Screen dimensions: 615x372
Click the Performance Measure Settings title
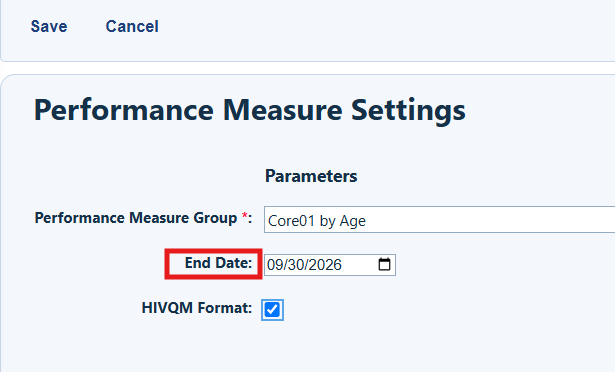pos(249,110)
